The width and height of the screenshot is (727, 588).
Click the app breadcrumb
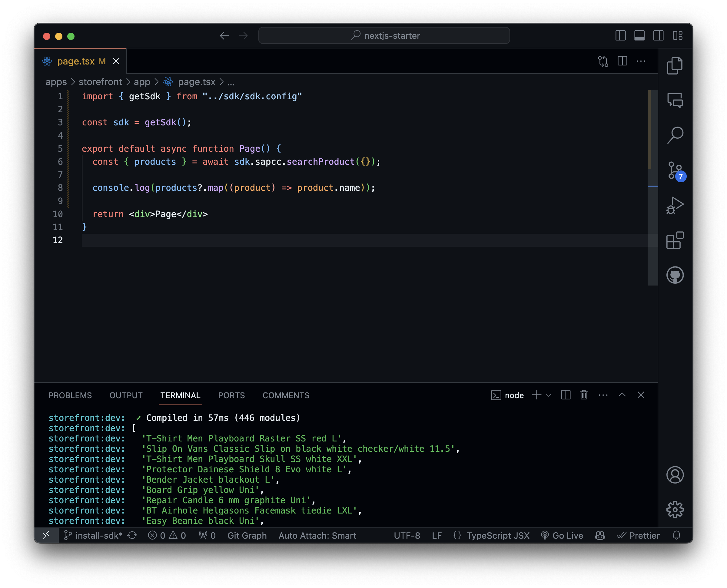point(142,82)
